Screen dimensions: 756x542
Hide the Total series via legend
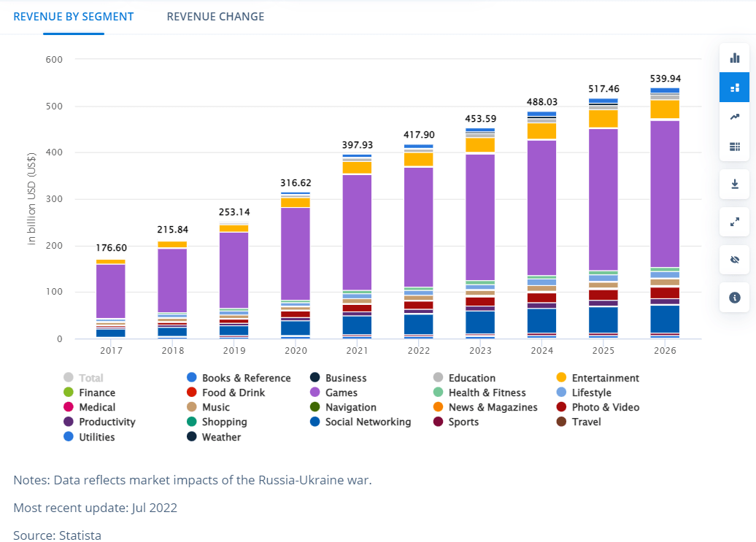coord(82,378)
